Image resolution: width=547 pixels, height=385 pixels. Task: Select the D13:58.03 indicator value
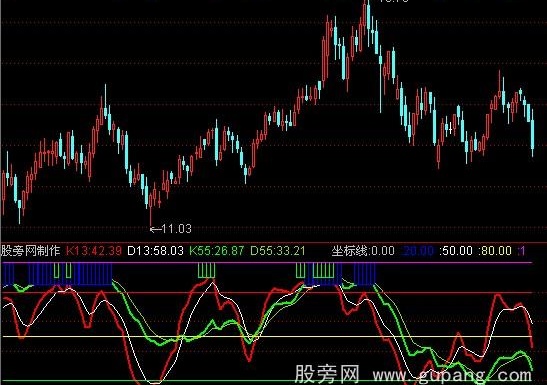tap(155, 251)
